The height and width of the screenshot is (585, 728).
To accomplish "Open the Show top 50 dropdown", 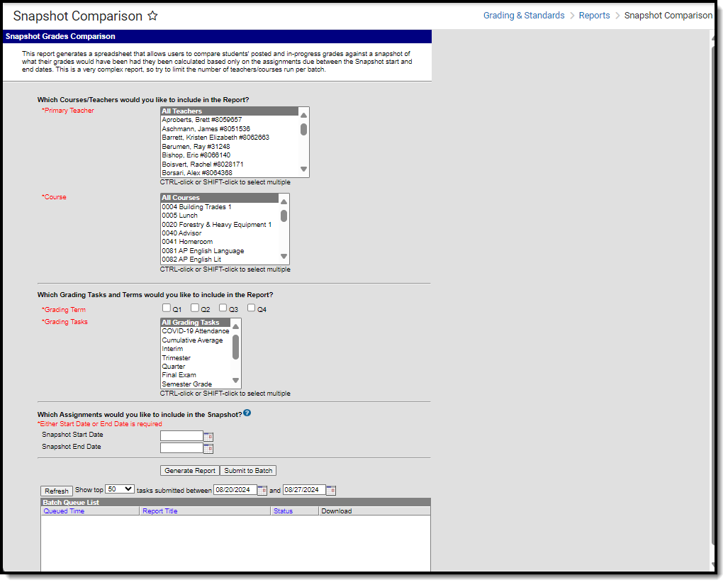I will click(120, 489).
